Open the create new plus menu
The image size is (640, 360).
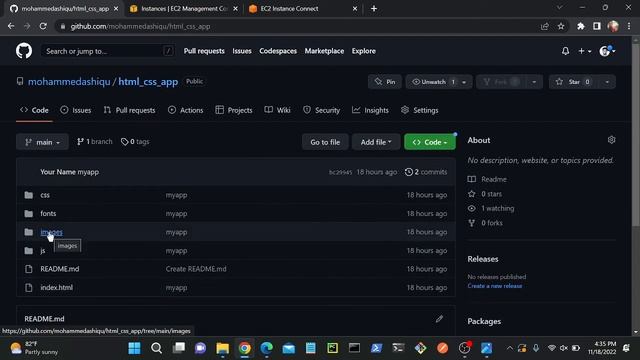(584, 51)
